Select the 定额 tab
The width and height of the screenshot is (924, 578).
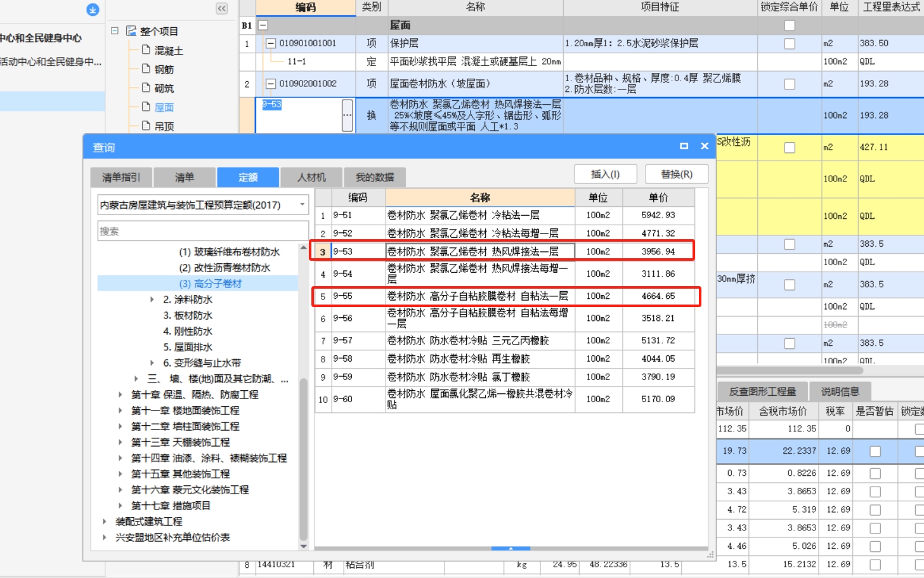click(248, 177)
